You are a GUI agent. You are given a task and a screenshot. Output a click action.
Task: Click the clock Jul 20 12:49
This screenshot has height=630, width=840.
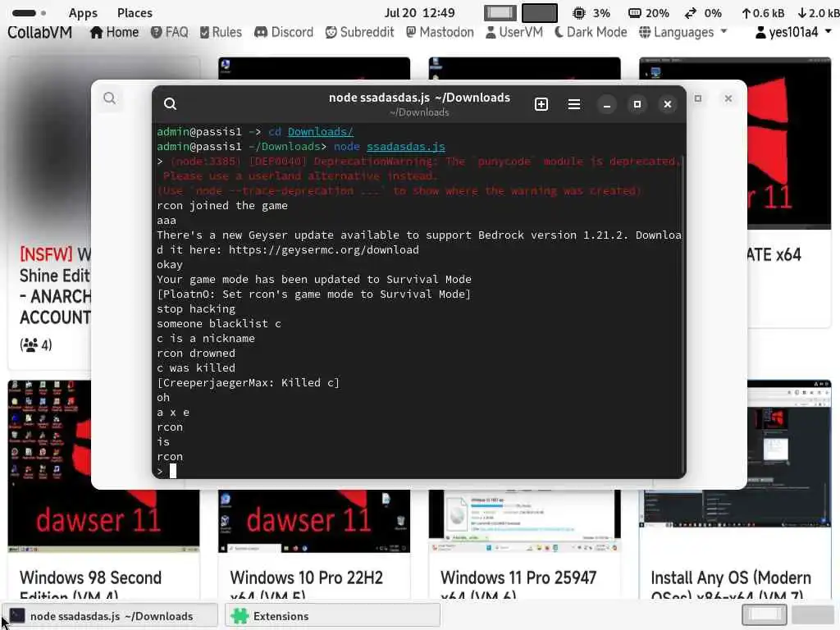(419, 13)
